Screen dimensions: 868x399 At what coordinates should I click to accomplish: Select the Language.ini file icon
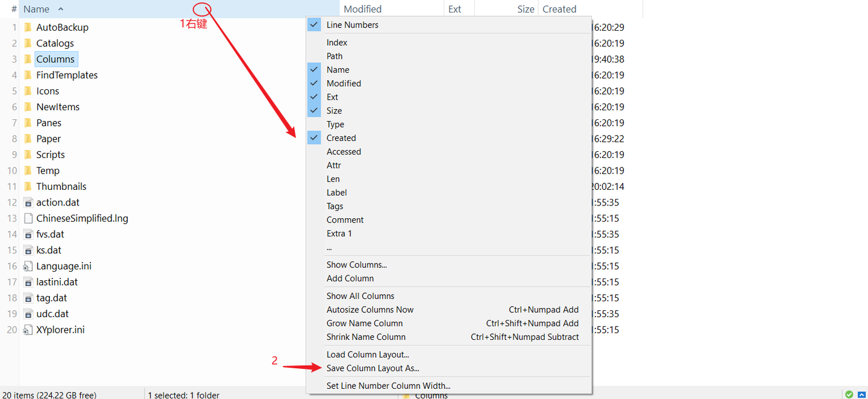28,266
